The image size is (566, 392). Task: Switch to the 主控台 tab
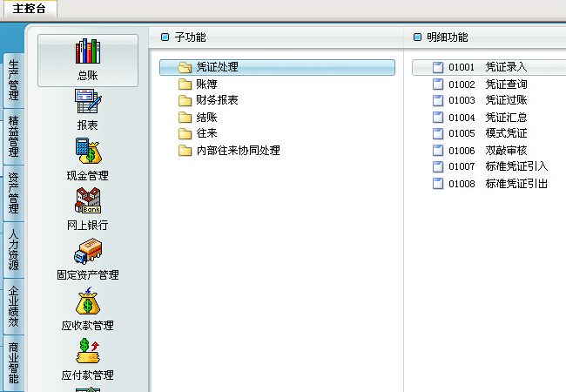click(30, 9)
